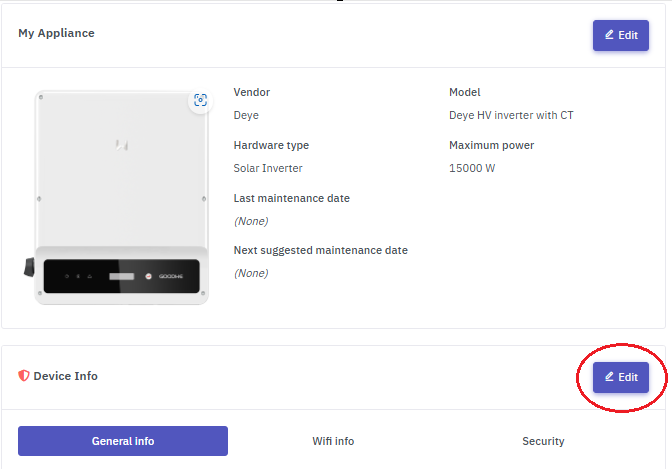Viewport: 672px width, 469px height.
Task: Click the GoodWe logo on inverter display
Action: (x=170, y=275)
